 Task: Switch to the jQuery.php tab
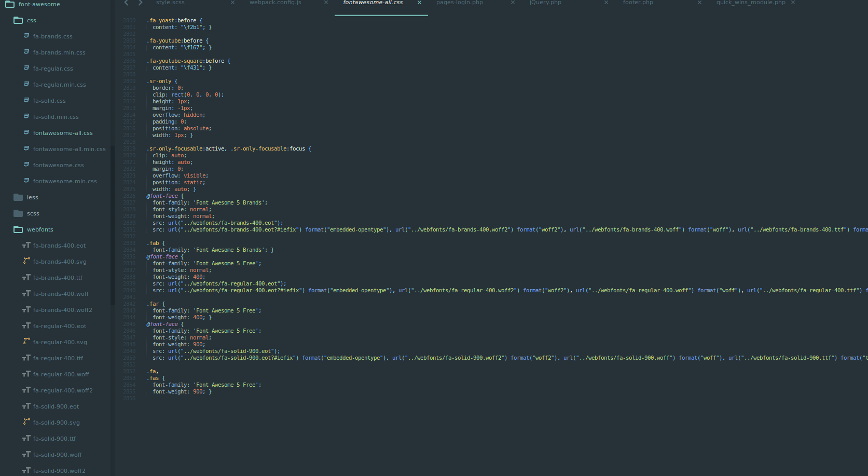(545, 3)
